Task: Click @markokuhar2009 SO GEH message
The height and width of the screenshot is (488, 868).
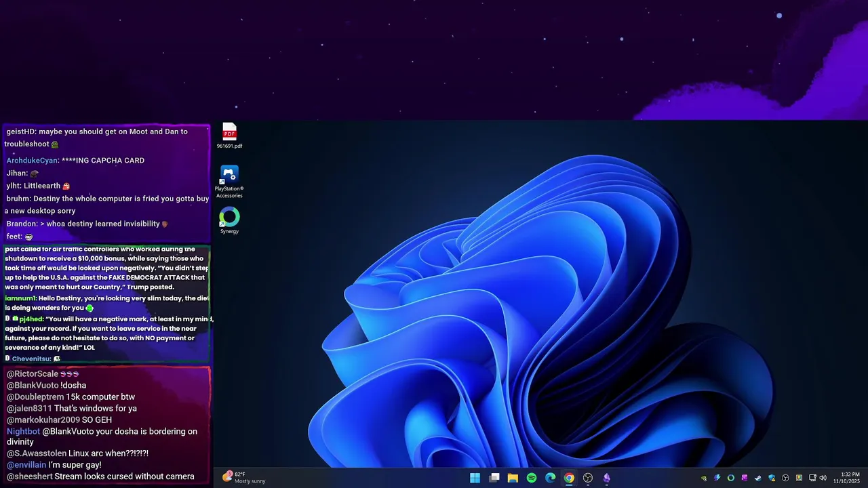Action: coord(59,420)
